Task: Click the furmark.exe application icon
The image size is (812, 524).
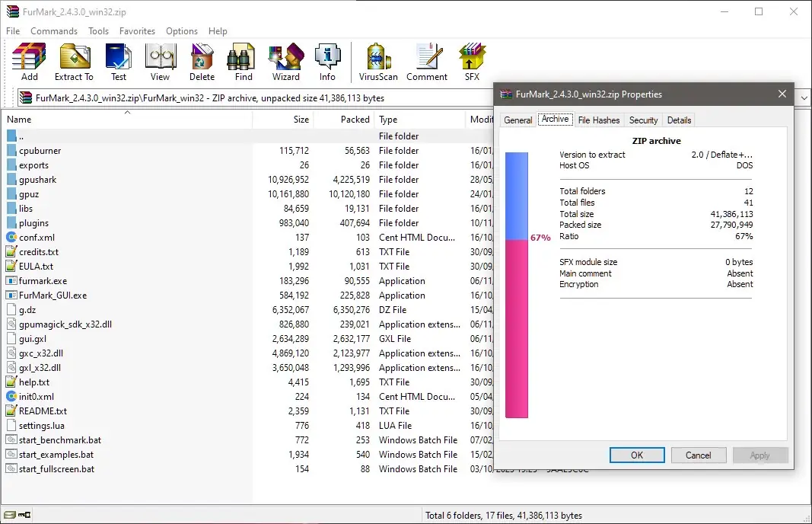Action: click(11, 281)
